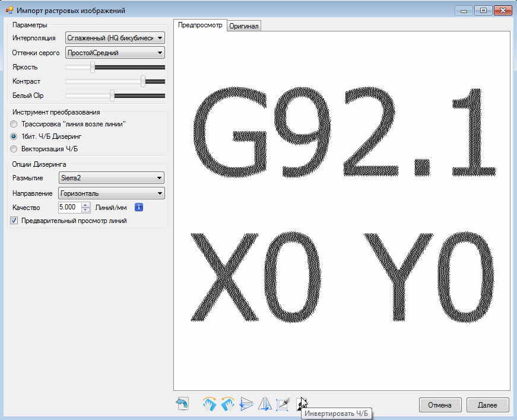This screenshot has height=420, width=517.
Task: Select Трассировка "линия возле линии" option
Action: pos(14,124)
